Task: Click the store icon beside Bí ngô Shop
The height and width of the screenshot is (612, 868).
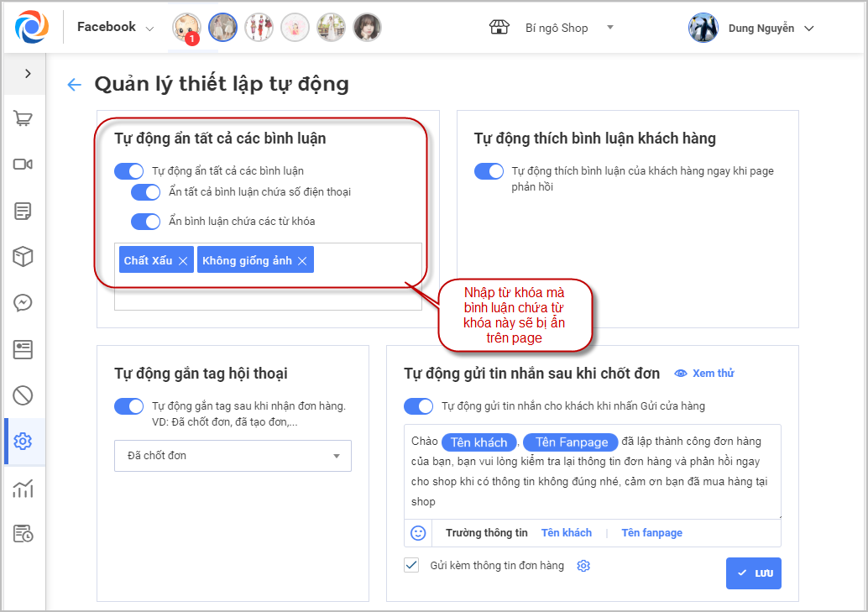Action: tap(499, 27)
